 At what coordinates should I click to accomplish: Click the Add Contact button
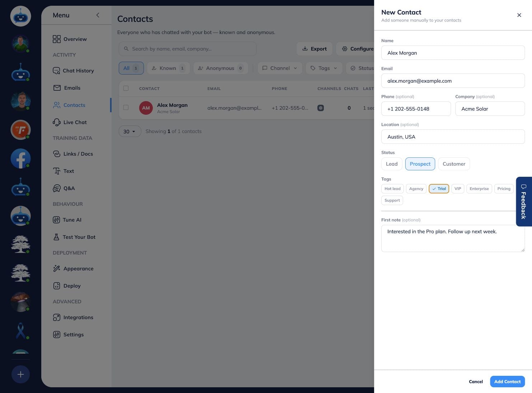(x=507, y=382)
